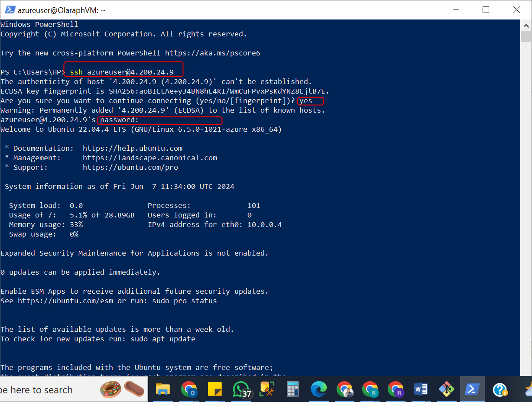Click the 'password:' prompt text
The width and height of the screenshot is (532, 402).
[x=120, y=120]
